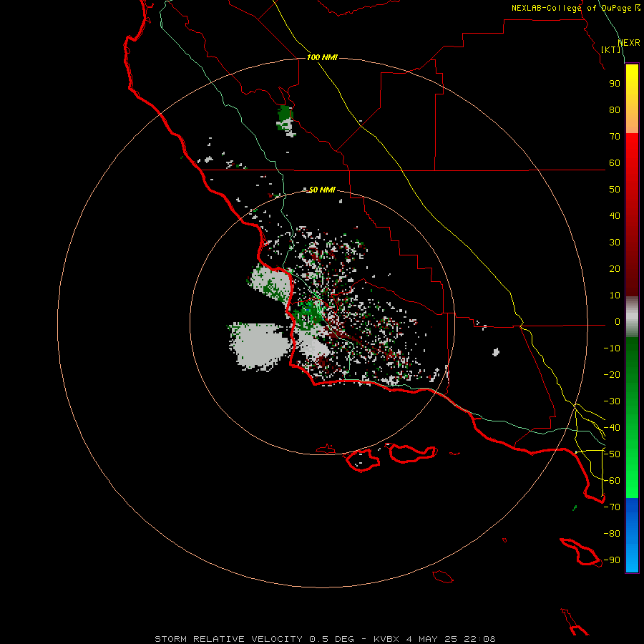Pick the bright green segment of the color bar
The width and height of the screenshot is (644, 644).
632,464
